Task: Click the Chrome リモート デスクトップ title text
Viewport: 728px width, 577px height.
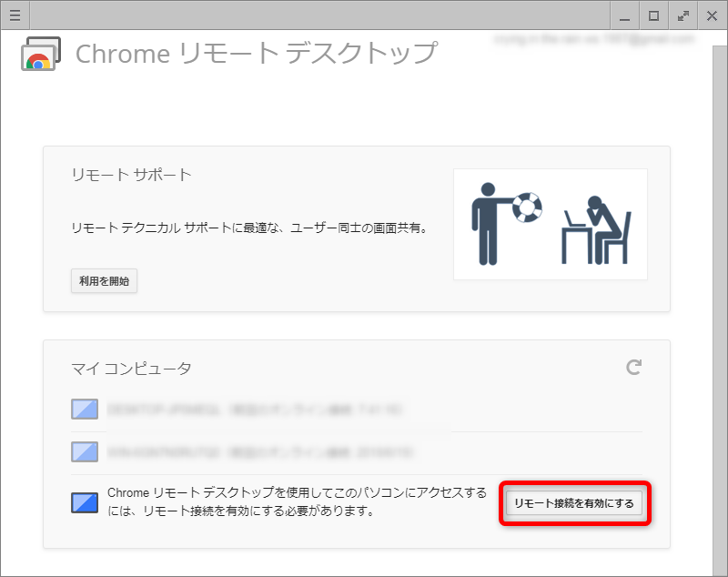Action: [x=257, y=54]
